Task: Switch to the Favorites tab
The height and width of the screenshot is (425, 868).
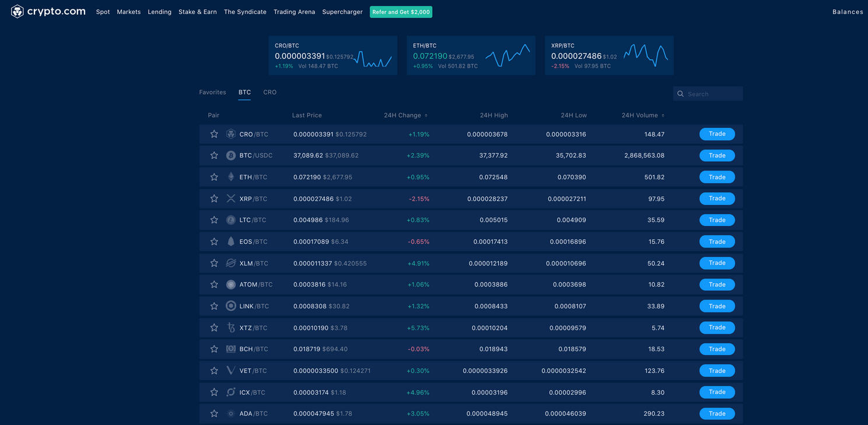Action: tap(212, 92)
